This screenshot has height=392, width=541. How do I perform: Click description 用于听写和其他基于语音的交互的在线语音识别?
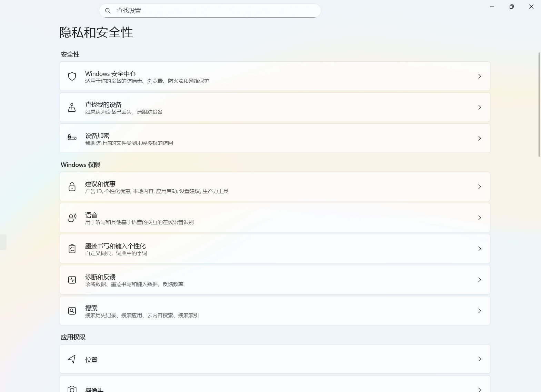(139, 222)
